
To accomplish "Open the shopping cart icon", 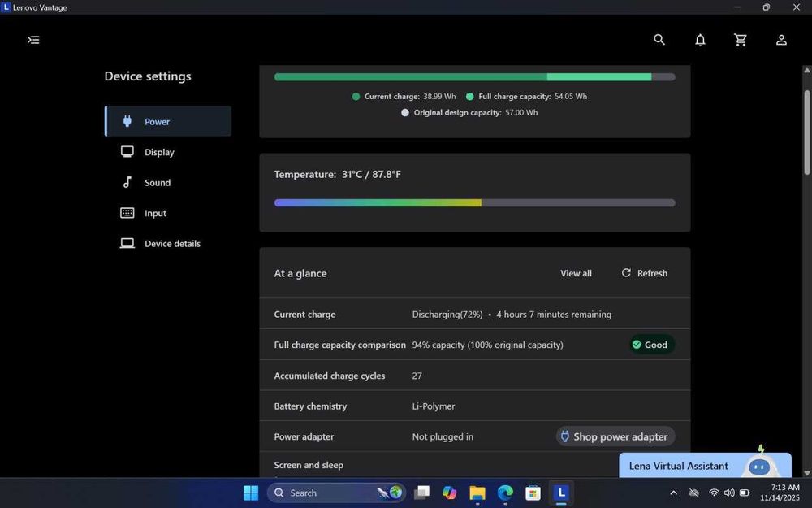I will pyautogui.click(x=741, y=40).
